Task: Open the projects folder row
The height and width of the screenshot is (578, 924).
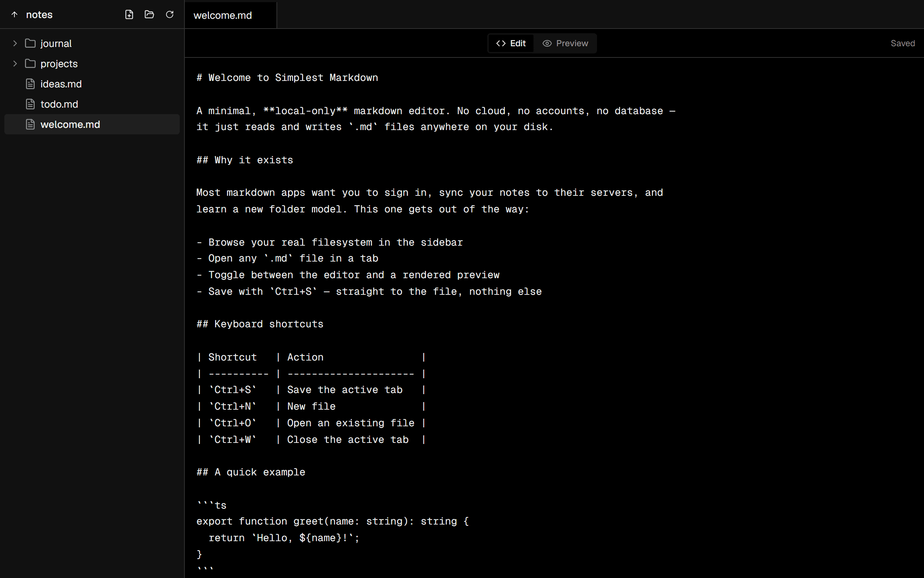Action: point(92,64)
